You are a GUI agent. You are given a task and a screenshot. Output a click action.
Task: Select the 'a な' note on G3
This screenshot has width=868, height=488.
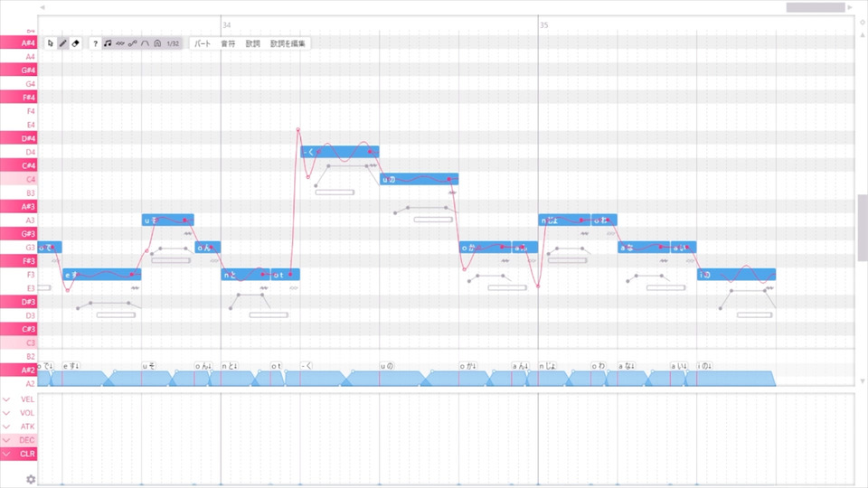(644, 248)
